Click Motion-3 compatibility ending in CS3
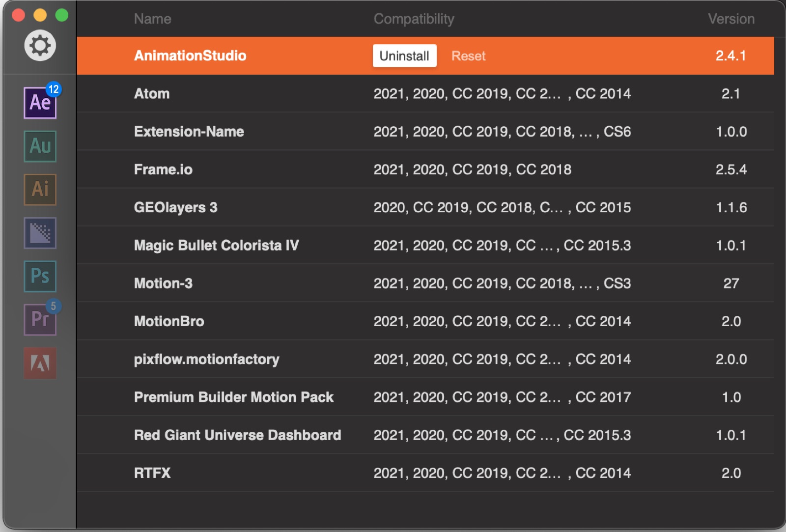The width and height of the screenshot is (786, 532). (x=502, y=283)
